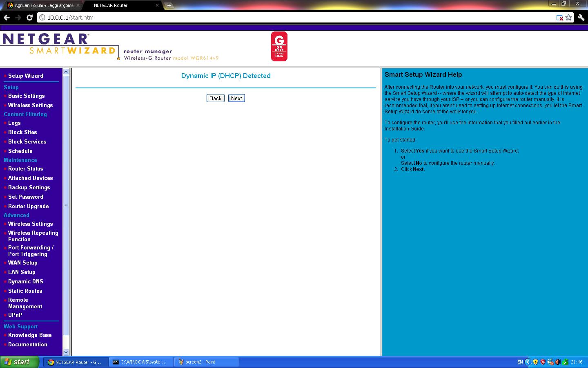The image size is (588, 368).
Task: Click the red shield alert tray icon
Action: pos(543,362)
